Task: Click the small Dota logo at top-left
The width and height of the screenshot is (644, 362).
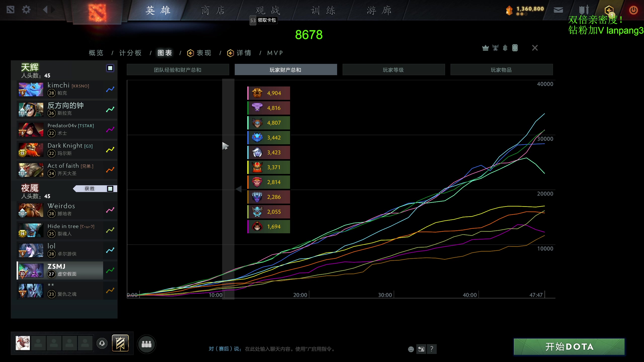Action: click(x=11, y=10)
